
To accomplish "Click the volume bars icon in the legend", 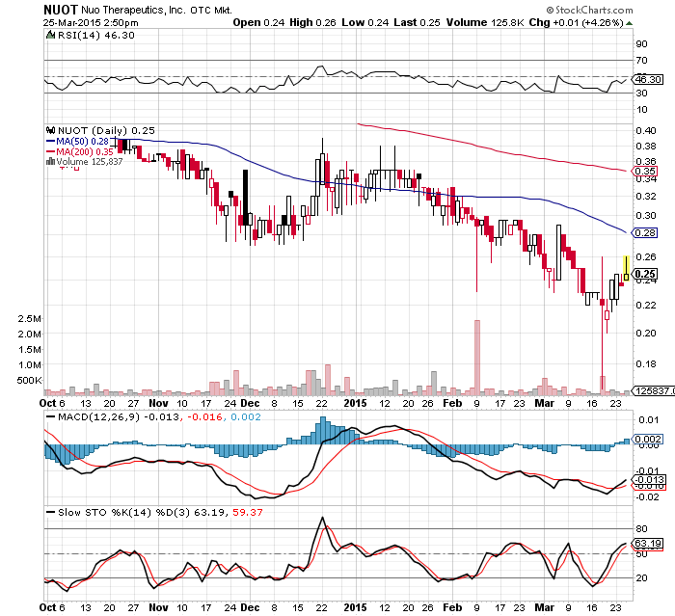I will tap(50, 161).
